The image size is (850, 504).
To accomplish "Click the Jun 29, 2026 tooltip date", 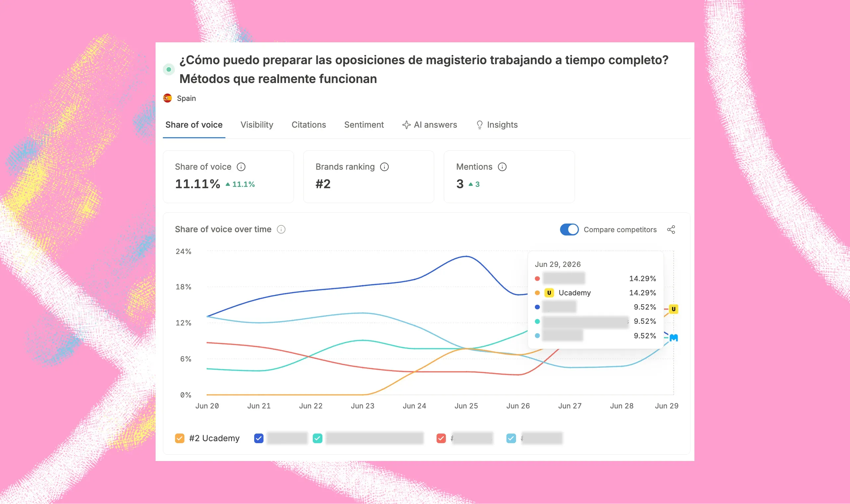I will (x=558, y=264).
